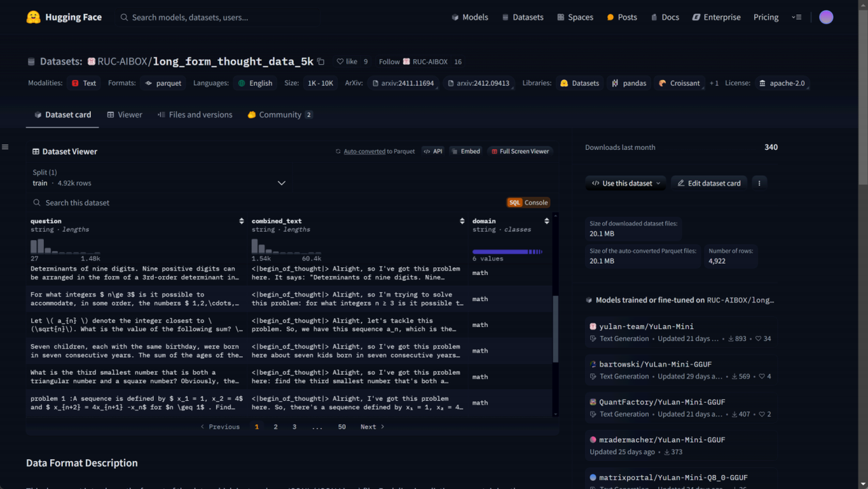Image resolution: width=868 pixels, height=489 pixels.
Task: Click the domain classes distribution bar
Action: [x=507, y=252]
